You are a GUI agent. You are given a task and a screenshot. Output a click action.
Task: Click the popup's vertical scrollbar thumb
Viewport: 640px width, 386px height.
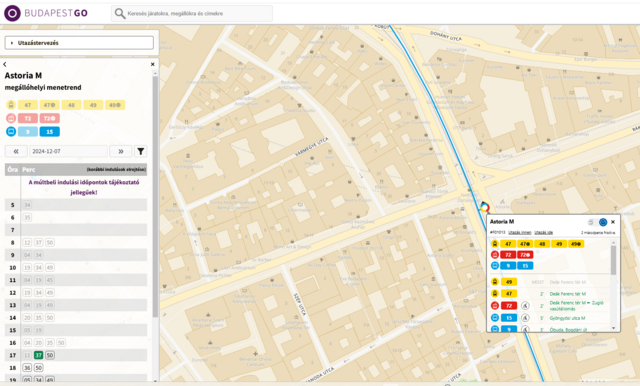coord(613,260)
